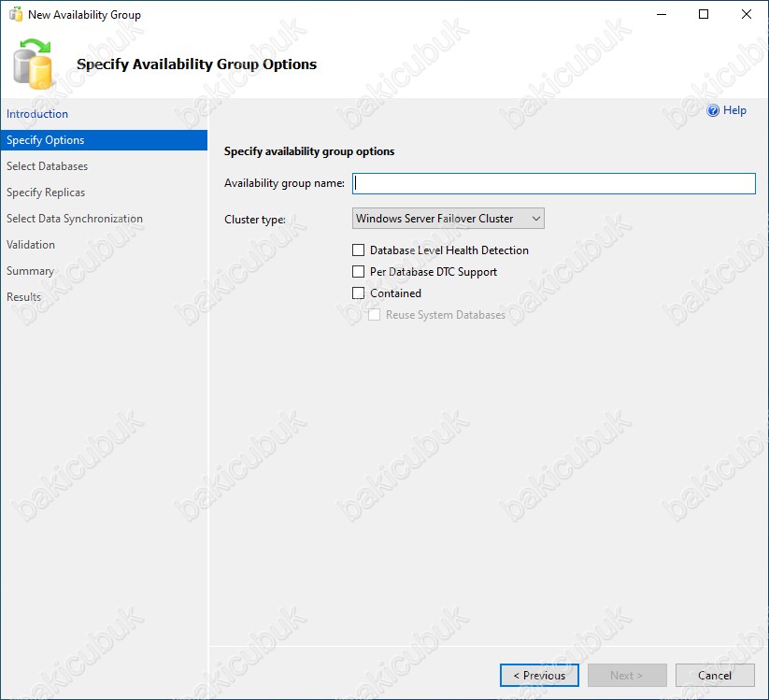Click the database wizard icon in the header
Screen dimensions: 769x700
[33, 64]
